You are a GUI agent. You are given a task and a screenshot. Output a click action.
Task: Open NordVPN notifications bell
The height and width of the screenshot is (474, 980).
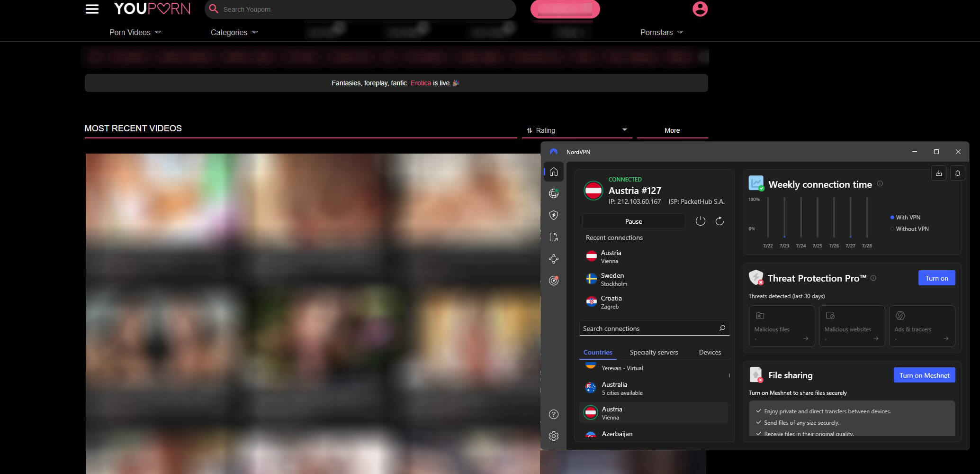click(957, 173)
